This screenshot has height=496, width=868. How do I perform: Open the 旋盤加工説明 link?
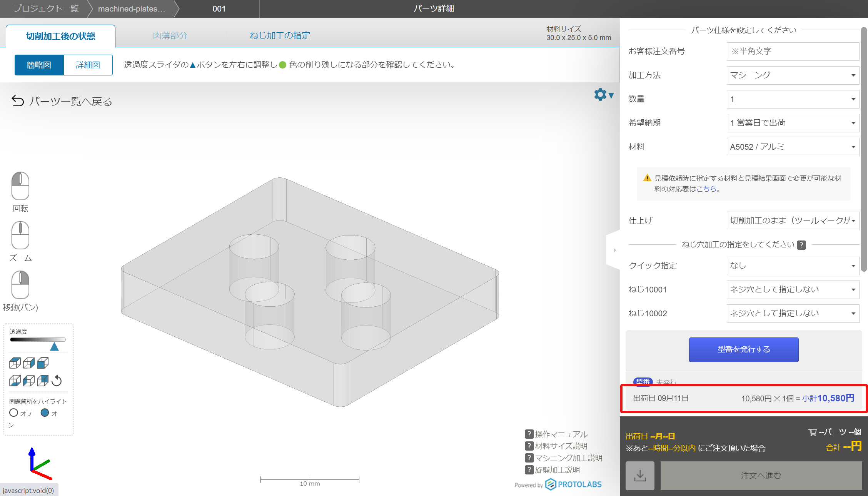[557, 470]
